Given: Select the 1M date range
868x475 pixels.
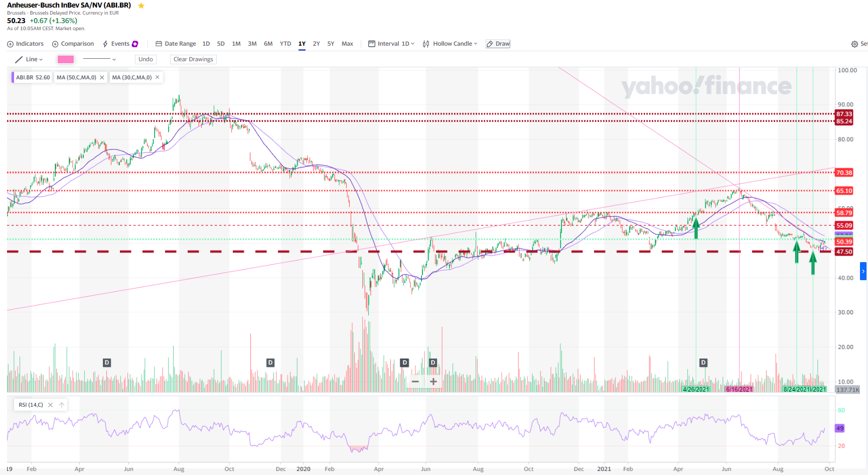Looking at the screenshot, I should [236, 44].
